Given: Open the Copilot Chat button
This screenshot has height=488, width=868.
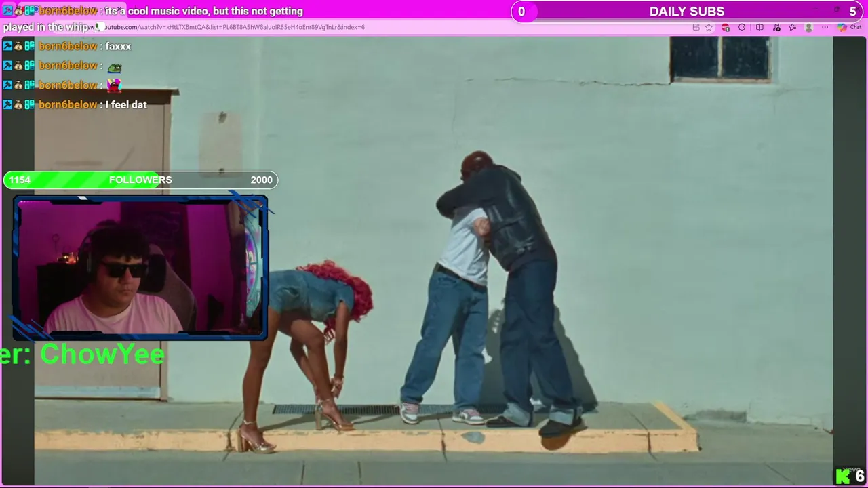Looking at the screenshot, I should pos(849,27).
